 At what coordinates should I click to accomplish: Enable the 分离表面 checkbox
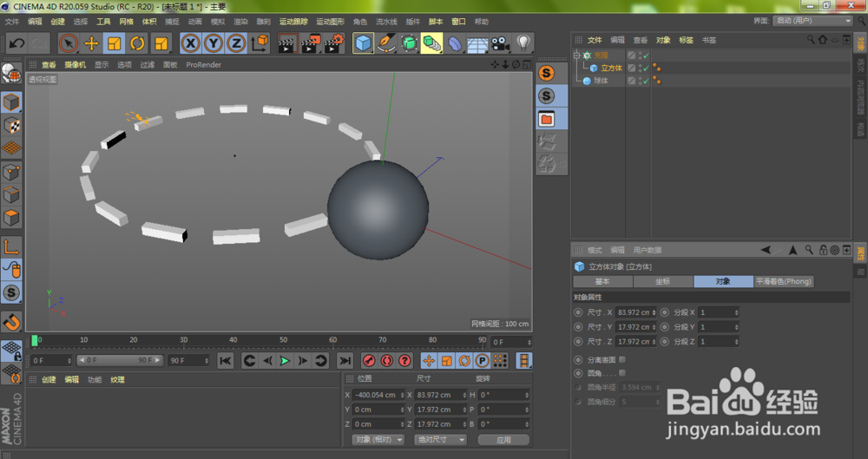[x=622, y=360]
